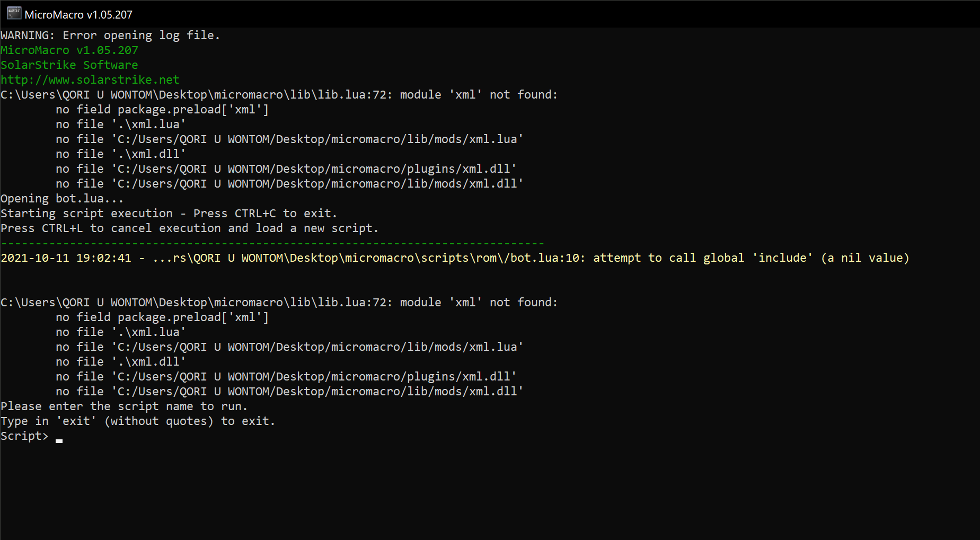
Task: Click the 'WARNING: Error opening log file.' line
Action: tap(110, 36)
